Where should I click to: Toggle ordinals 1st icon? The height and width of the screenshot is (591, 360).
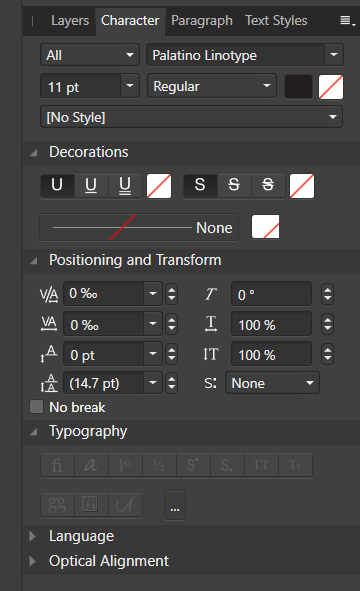tap(125, 465)
